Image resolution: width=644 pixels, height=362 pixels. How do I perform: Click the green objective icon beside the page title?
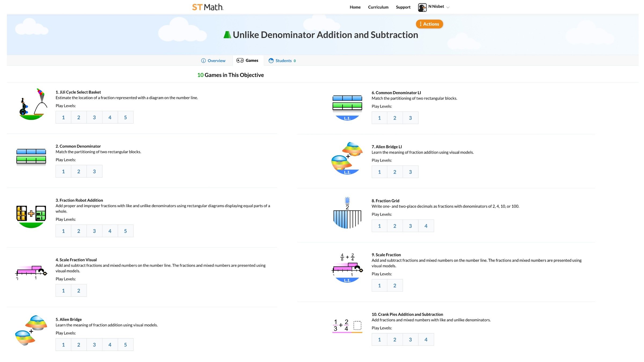point(227,35)
